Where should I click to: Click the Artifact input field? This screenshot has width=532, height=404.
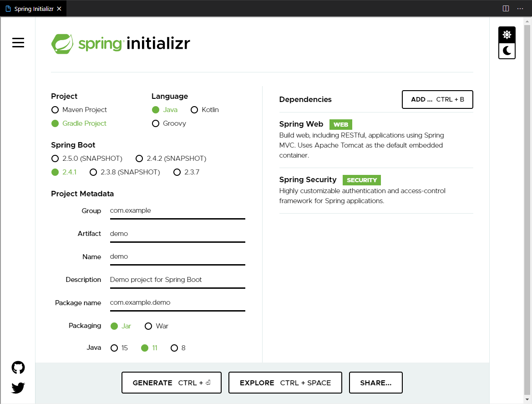pos(177,234)
